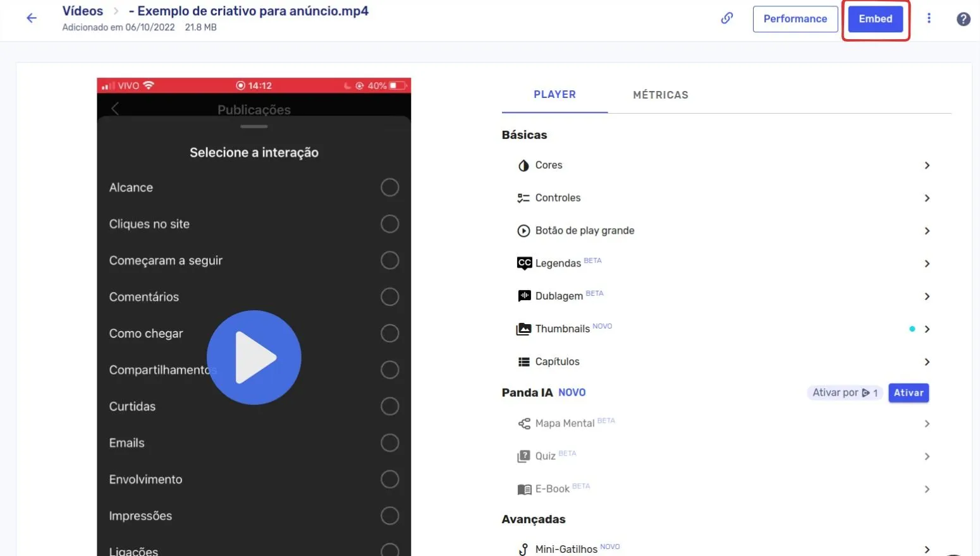Select the Curtidas radio button

[390, 406]
